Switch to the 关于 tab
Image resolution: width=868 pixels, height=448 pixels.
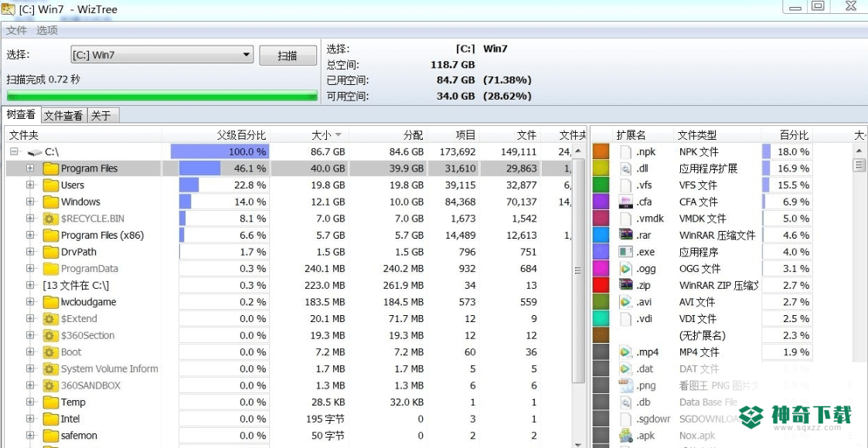(x=102, y=116)
